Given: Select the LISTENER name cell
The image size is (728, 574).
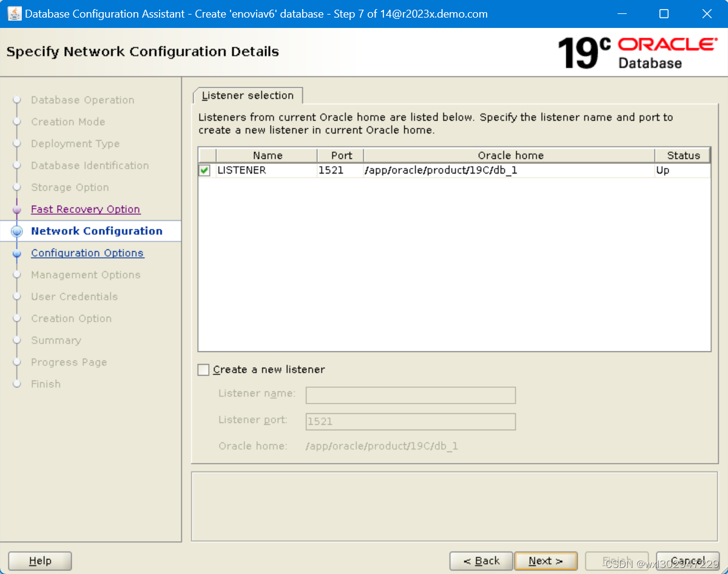Looking at the screenshot, I should click(x=267, y=171).
